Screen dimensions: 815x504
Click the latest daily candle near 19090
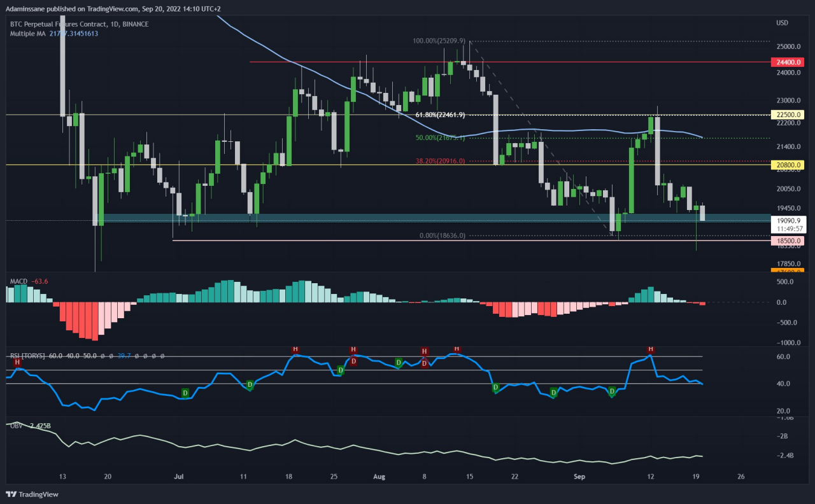(703, 213)
